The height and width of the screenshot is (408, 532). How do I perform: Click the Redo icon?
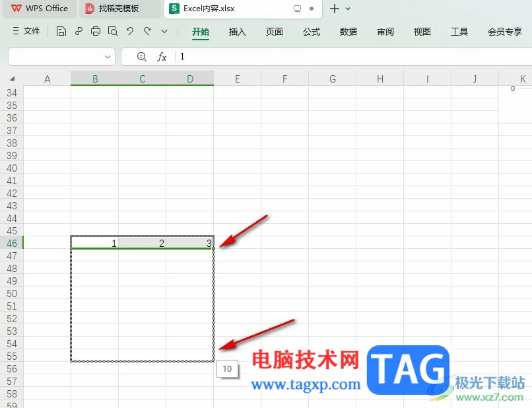tap(147, 31)
